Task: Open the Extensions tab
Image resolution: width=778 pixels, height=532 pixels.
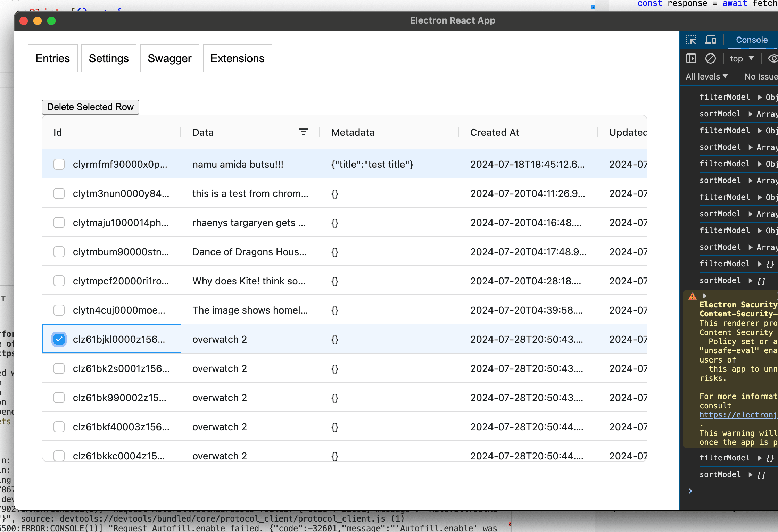Action: pyautogui.click(x=237, y=58)
